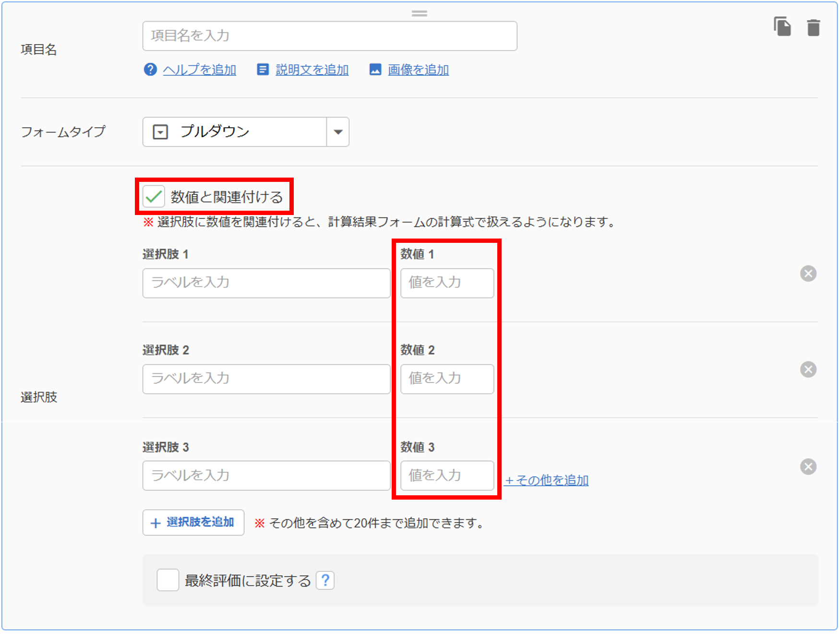
Task: Remove 選択肢 3 with its X icon
Action: point(808,467)
